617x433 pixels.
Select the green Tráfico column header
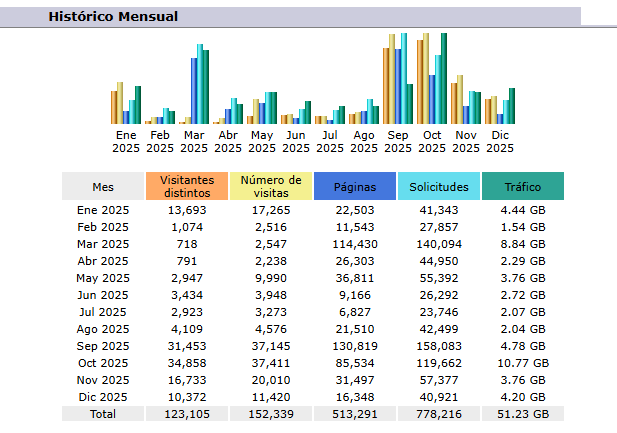(522, 187)
